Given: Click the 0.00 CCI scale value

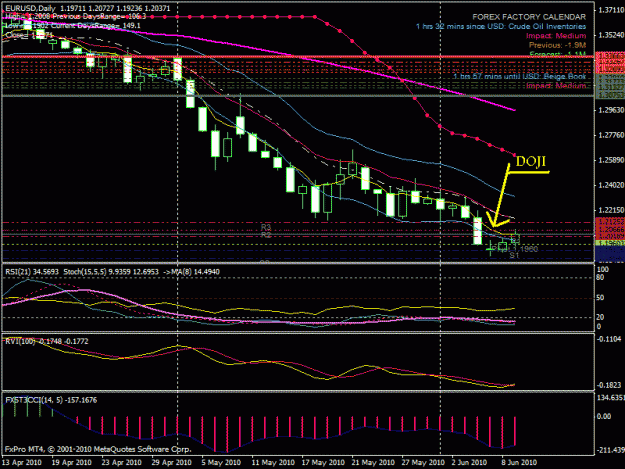Looking at the screenshot, I should (x=604, y=416).
